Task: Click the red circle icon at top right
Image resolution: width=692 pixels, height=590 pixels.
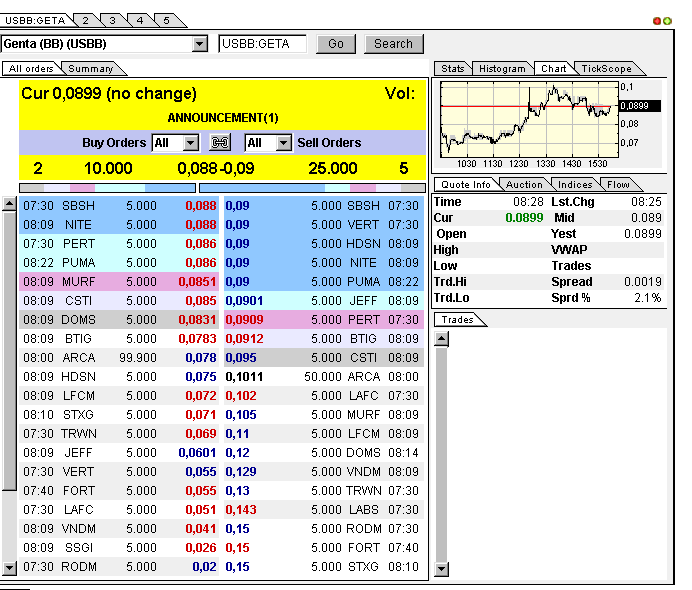Action: coord(657,21)
